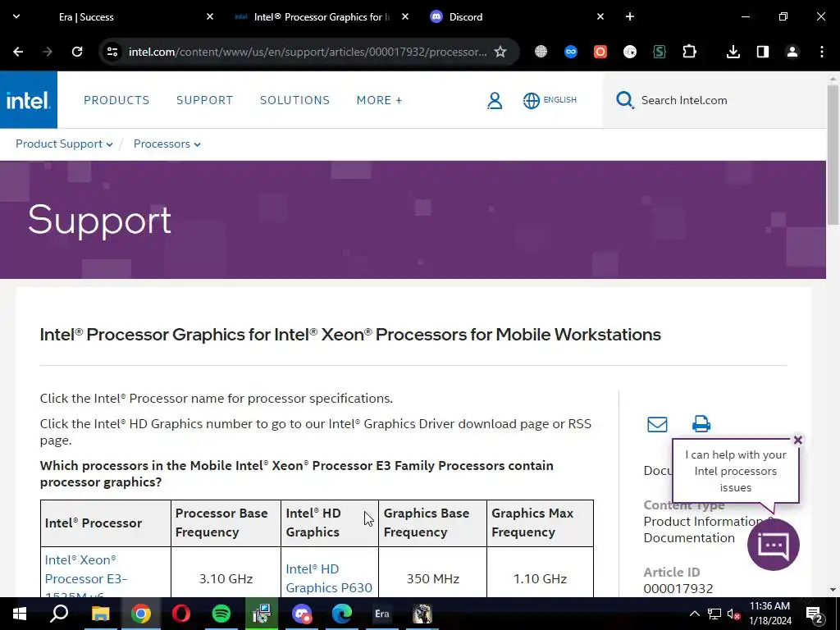This screenshot has height=630, width=840.
Task: Print this article via printer icon
Action: click(701, 424)
